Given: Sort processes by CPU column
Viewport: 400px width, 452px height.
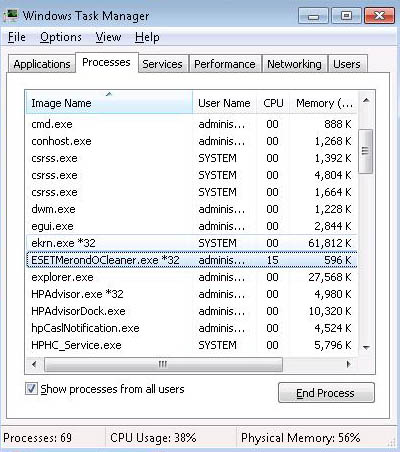Looking at the screenshot, I should 273,103.
